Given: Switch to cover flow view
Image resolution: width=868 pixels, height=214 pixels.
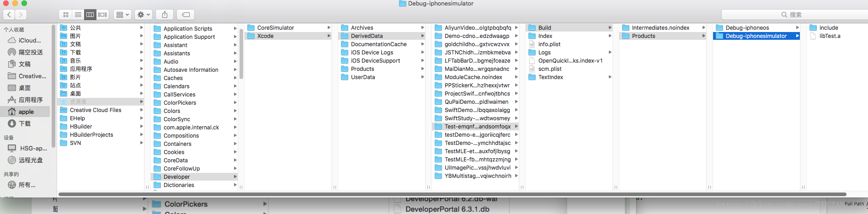Looking at the screenshot, I should 102,15.
